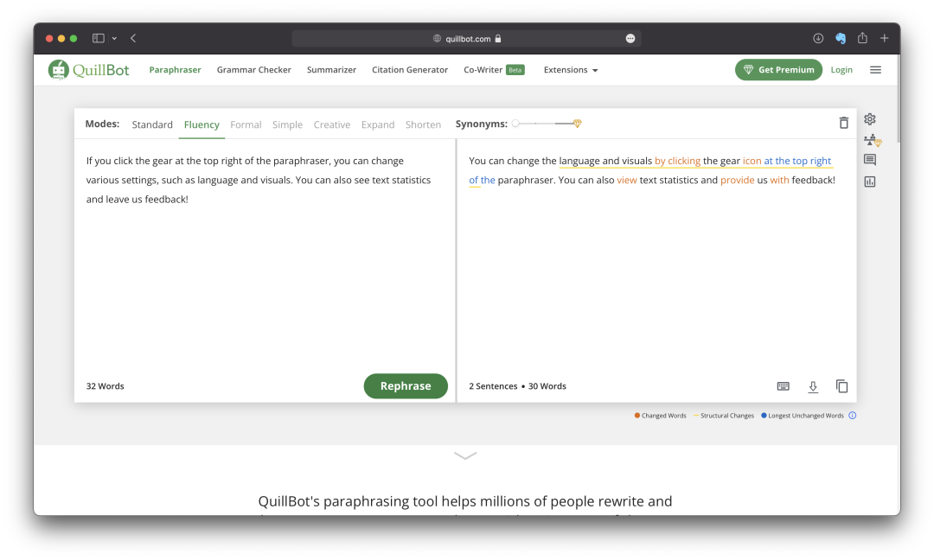Viewport: 934px width, 560px height.
Task: Click the orange word "with" in output
Action: pos(779,180)
